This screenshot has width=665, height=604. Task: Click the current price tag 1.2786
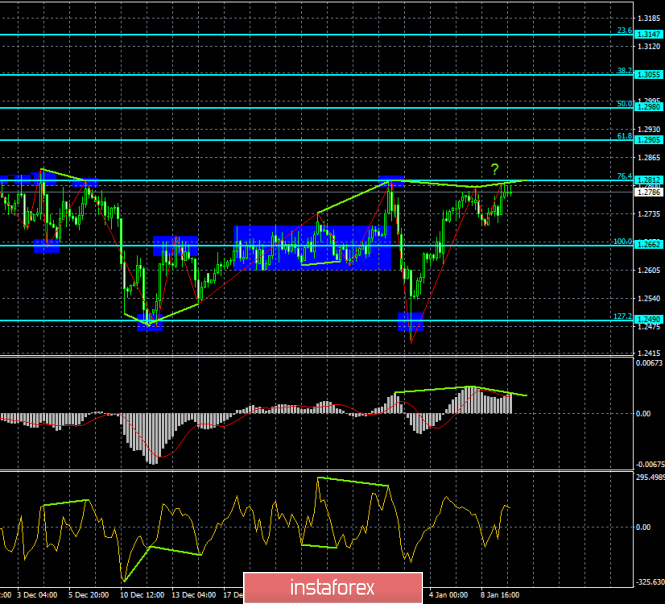click(x=647, y=192)
